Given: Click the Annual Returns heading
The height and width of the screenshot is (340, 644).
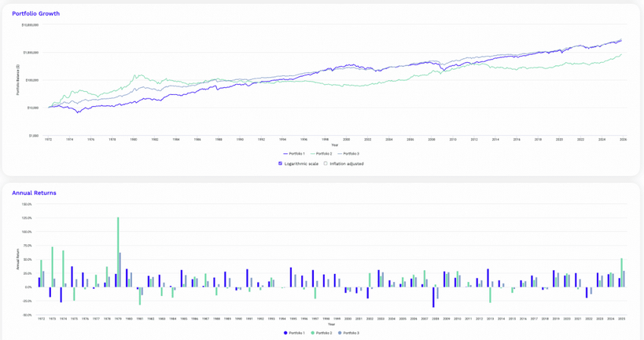Looking at the screenshot, I should (34, 192).
